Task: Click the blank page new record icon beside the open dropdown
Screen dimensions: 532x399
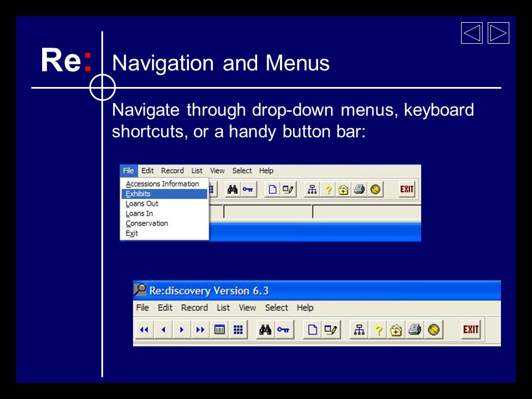Action: point(272,190)
